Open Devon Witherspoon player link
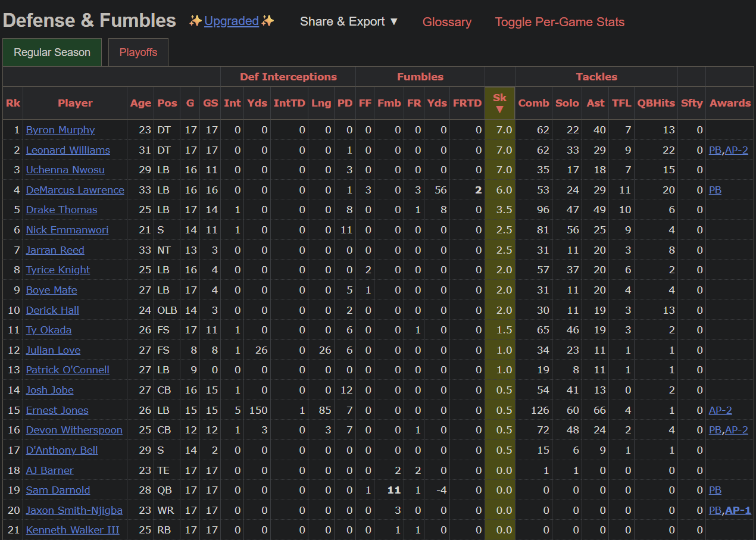756x540 pixels. point(74,430)
